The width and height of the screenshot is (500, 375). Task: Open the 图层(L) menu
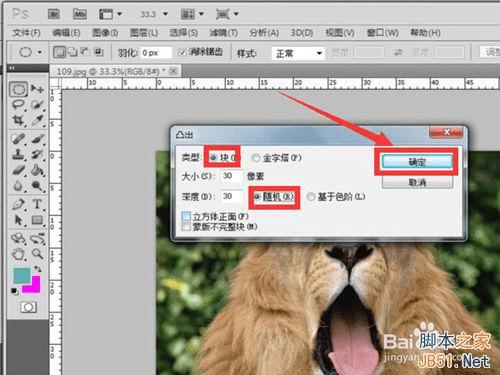tap(144, 33)
